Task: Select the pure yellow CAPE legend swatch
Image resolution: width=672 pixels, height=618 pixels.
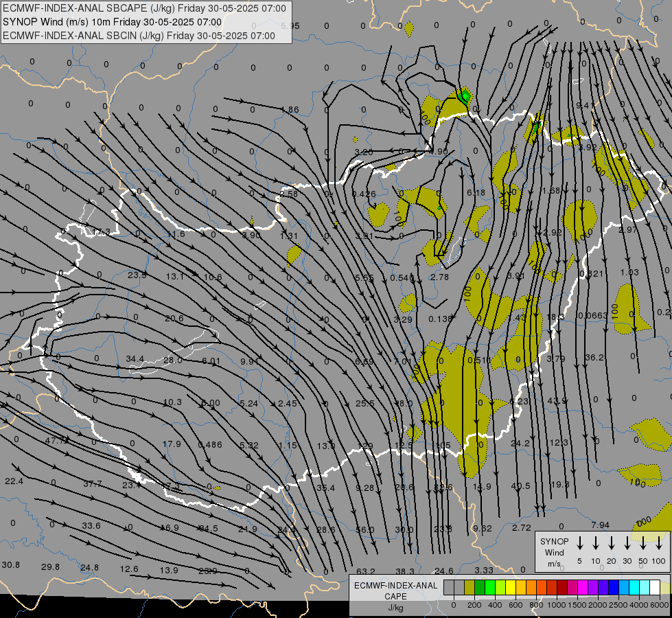Action: 511,588
